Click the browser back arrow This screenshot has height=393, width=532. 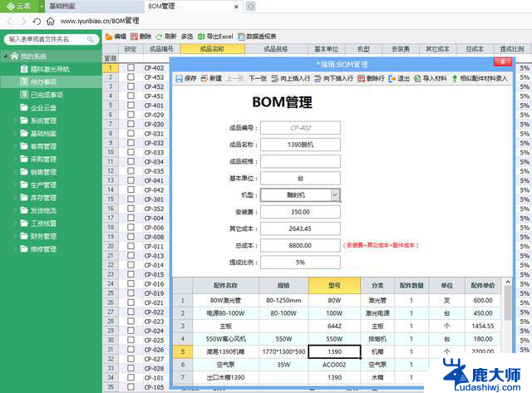(x=10, y=22)
